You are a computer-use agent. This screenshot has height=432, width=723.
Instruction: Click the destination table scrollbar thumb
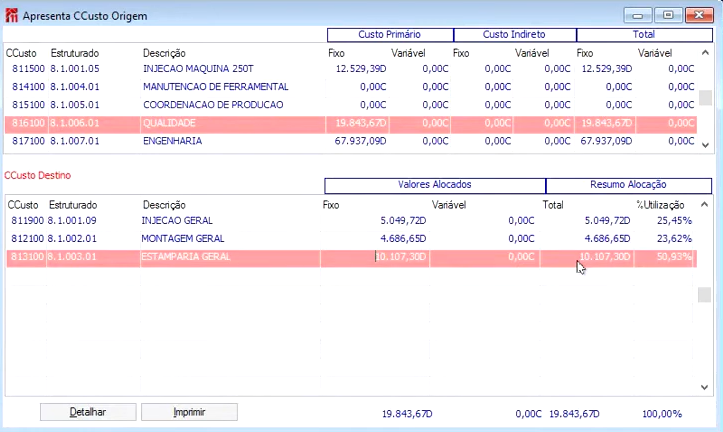click(704, 295)
